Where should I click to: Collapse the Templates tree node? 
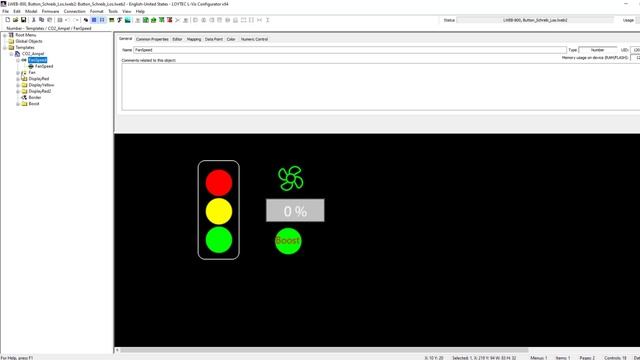click(5, 48)
